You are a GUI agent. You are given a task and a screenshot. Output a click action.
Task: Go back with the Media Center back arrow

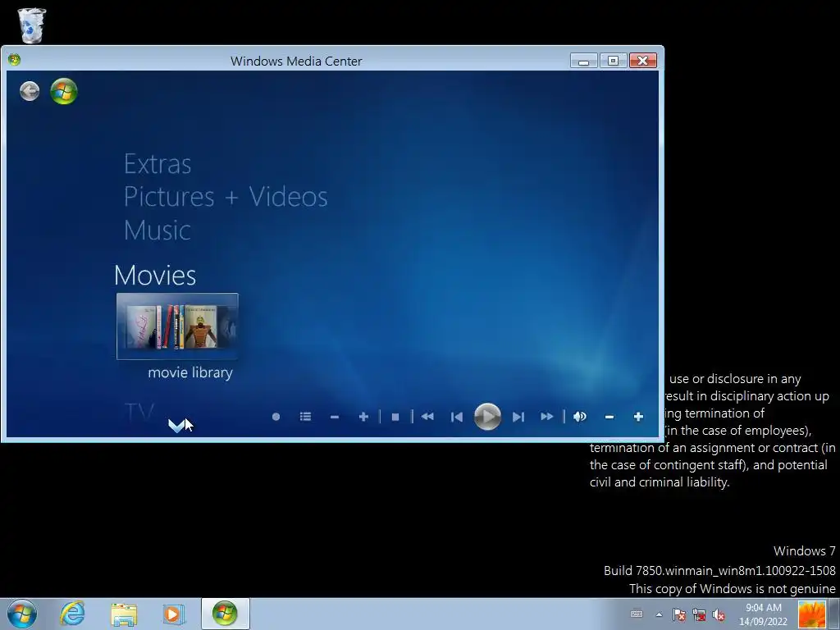[30, 91]
